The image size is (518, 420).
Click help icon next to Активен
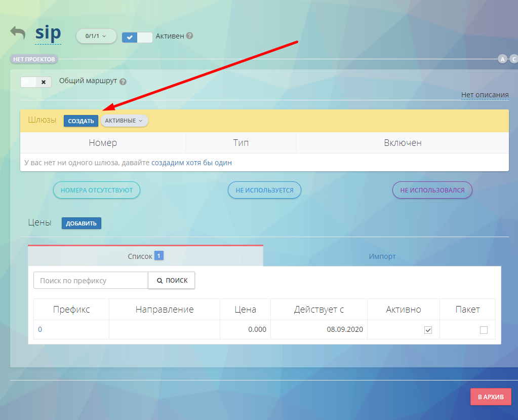pos(189,36)
